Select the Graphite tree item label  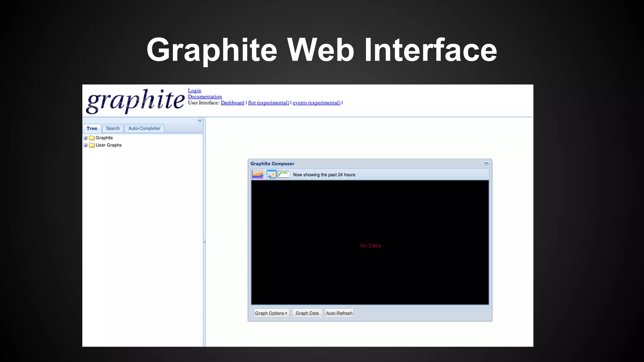104,138
